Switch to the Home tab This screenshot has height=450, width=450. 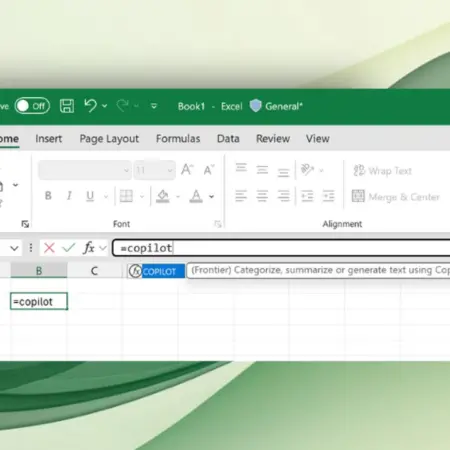click(x=9, y=139)
